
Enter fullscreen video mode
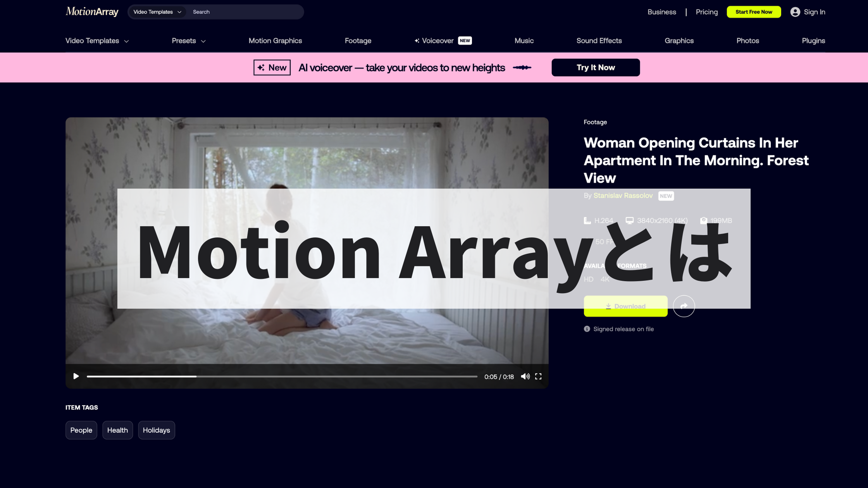point(538,376)
